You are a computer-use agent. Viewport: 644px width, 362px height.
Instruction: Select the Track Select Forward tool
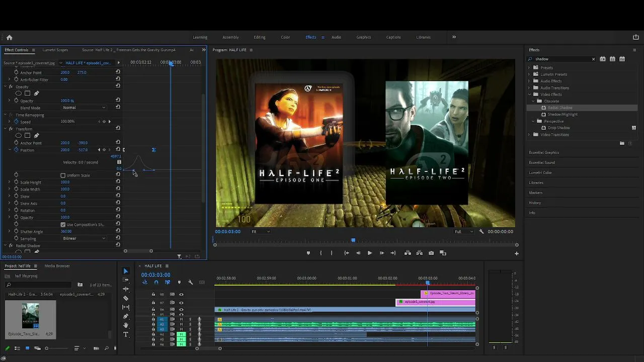(125, 280)
